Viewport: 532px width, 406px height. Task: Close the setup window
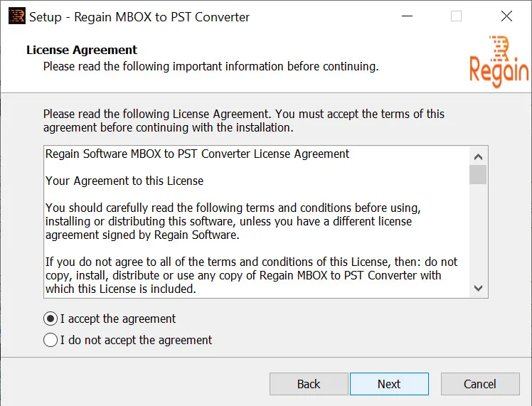(506, 16)
